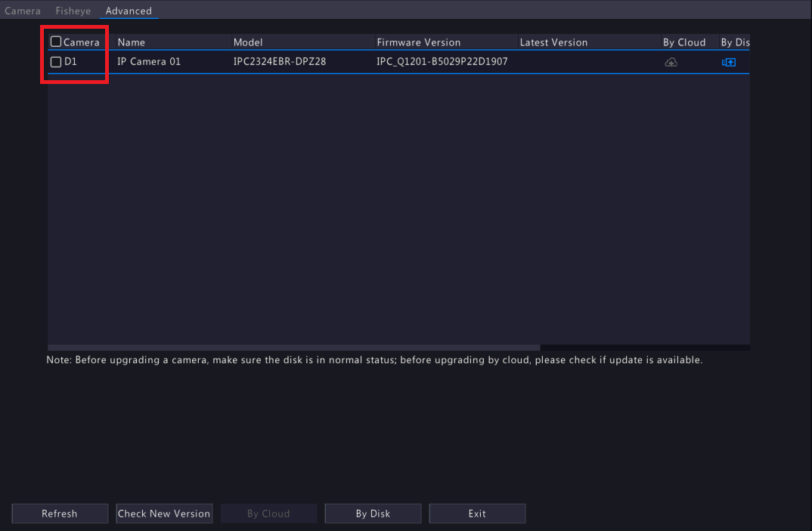Click the Latest Version column header
The height and width of the screenshot is (531, 812).
(x=553, y=42)
